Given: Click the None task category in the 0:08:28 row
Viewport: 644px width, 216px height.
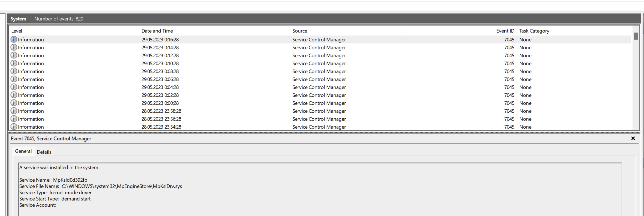Looking at the screenshot, I should click(x=525, y=71).
